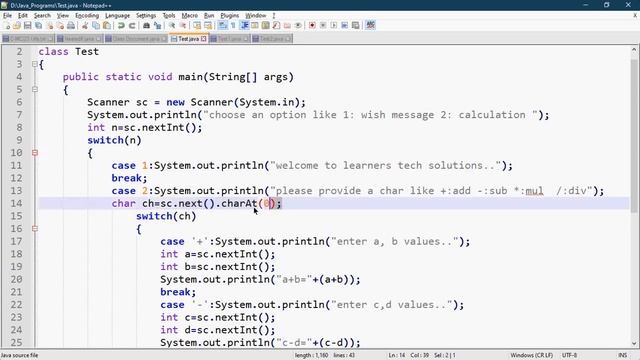This screenshot has width=640, height=360.
Task: Toggle Show All Characters pilcrow icon
Action: [233, 25]
